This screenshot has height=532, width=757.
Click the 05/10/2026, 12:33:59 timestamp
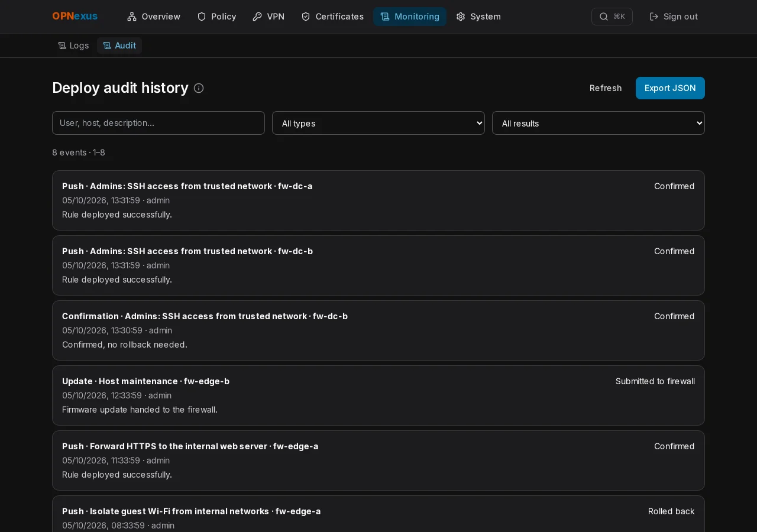(102, 395)
